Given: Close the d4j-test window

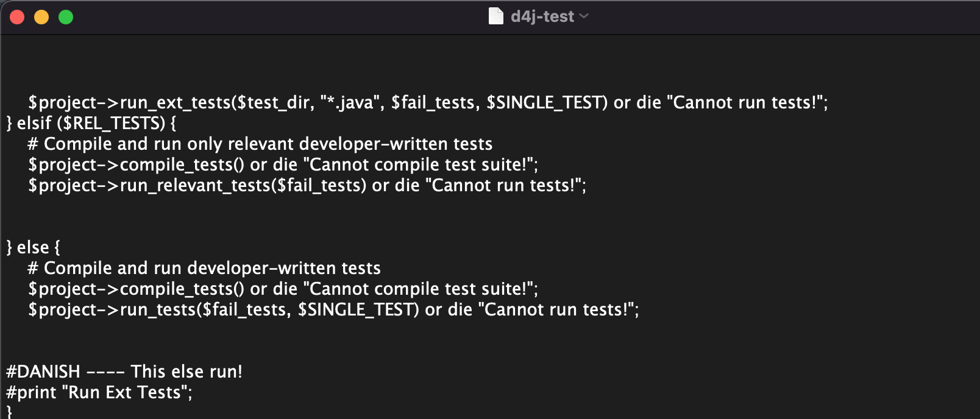Looking at the screenshot, I should 17,17.
